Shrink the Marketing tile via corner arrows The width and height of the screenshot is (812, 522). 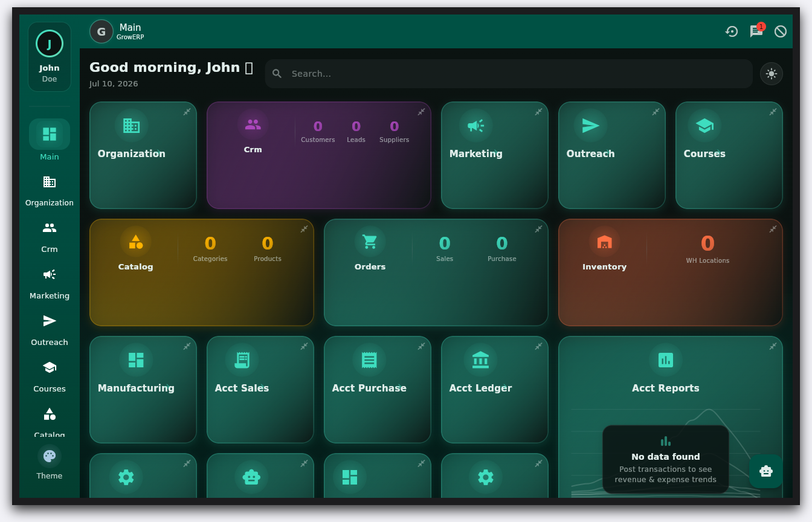pos(539,112)
